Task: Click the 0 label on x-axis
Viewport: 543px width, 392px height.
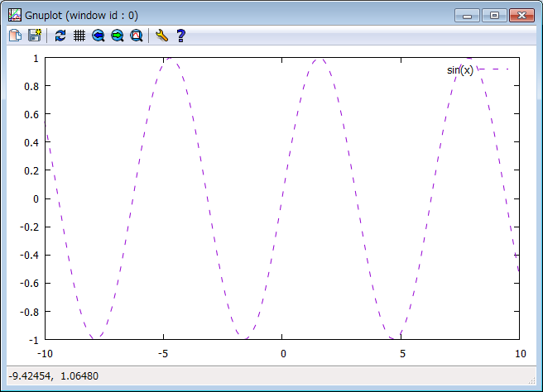Action: 283,355
